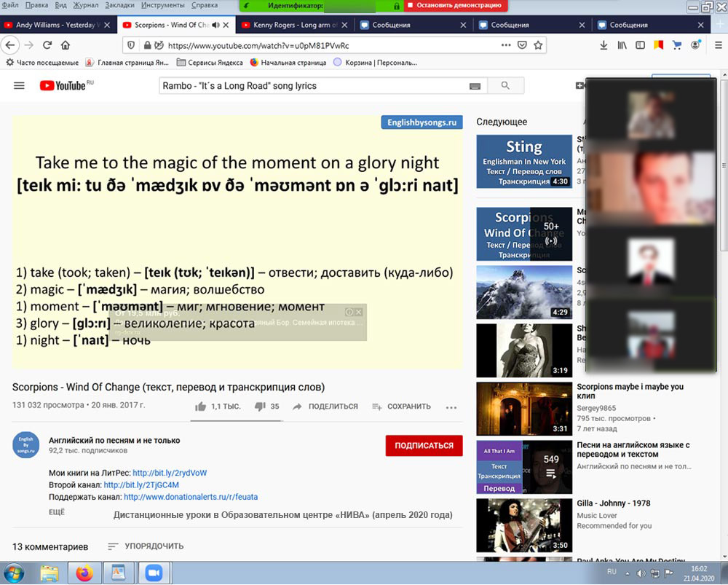
Task: Open Сервисы Яндекса bookmarks folder
Action: pos(210,62)
